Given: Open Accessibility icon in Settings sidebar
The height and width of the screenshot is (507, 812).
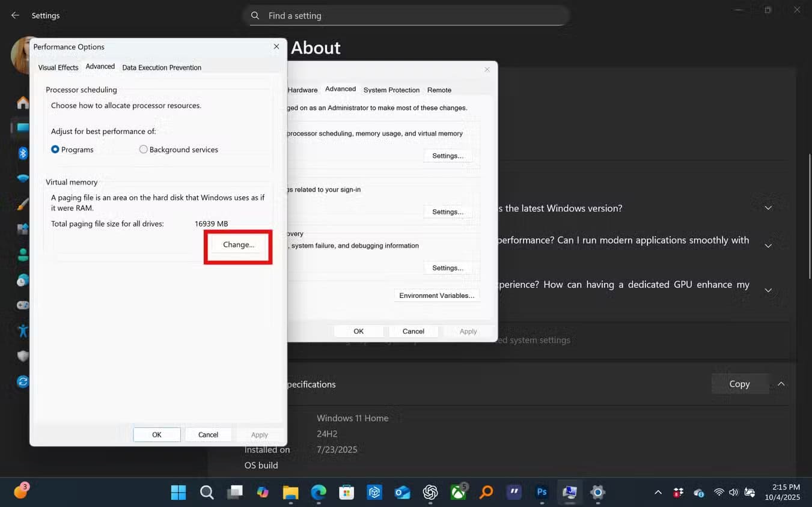Looking at the screenshot, I should pyautogui.click(x=23, y=330).
